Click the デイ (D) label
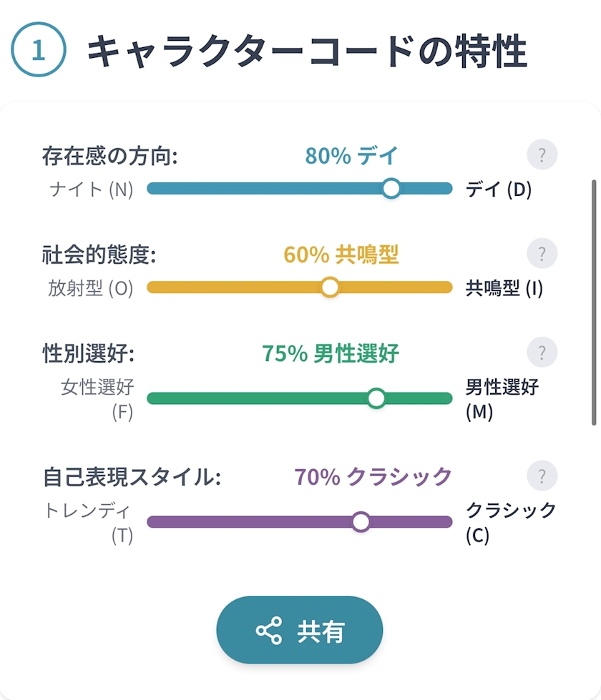Image resolution: width=601 pixels, height=700 pixels. tap(499, 190)
